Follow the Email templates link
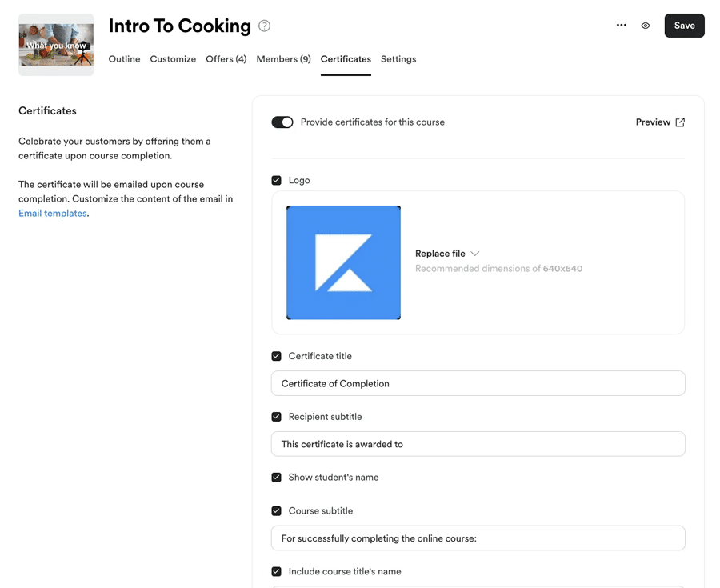The image size is (720, 588). pyautogui.click(x=52, y=214)
